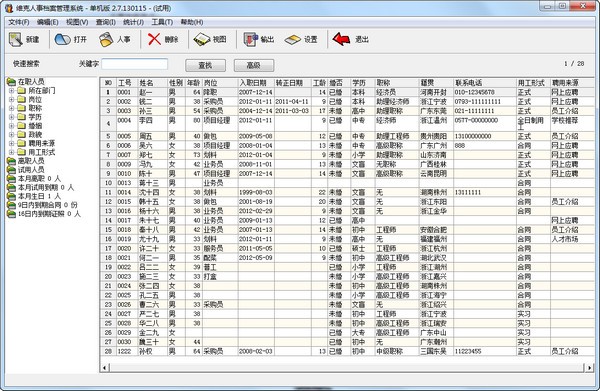Click the 工龄 column header
Screen dimensions: 600x391
point(319,83)
